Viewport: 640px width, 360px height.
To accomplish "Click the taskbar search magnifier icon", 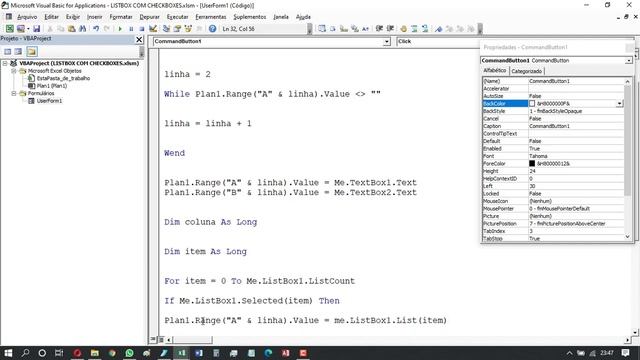I will (x=25, y=353).
